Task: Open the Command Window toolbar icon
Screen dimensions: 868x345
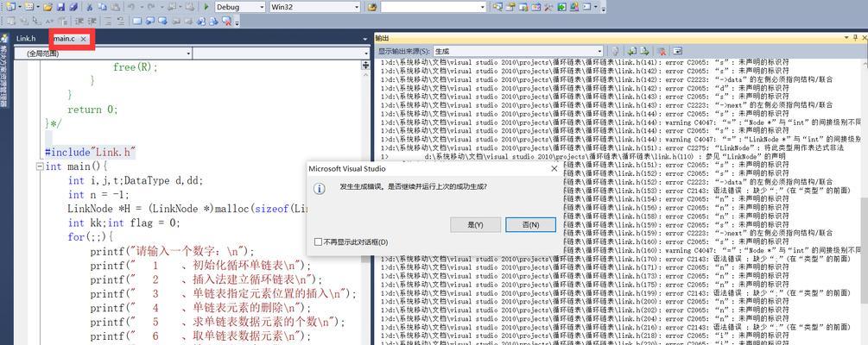Action: tap(586, 7)
